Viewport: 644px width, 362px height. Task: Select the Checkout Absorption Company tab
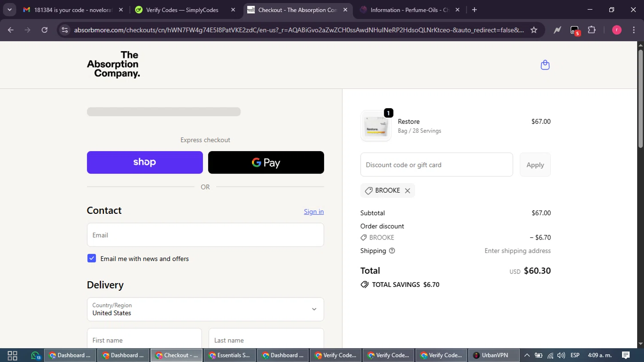point(298,10)
